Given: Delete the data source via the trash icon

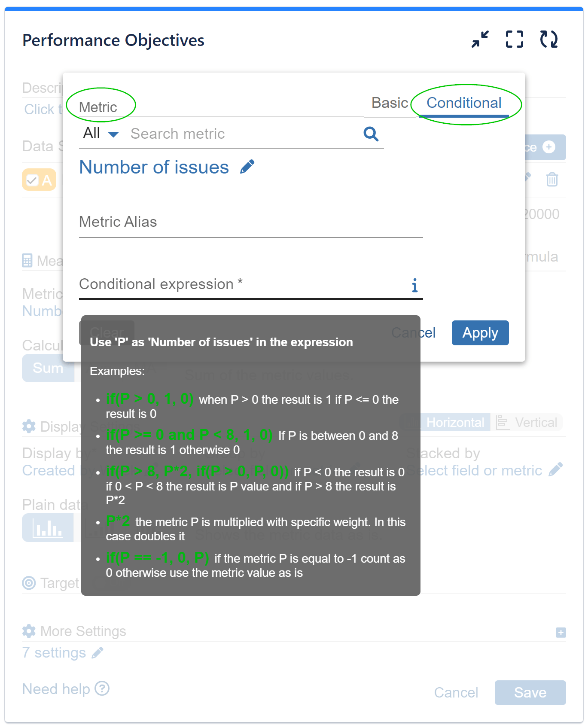Looking at the screenshot, I should tap(552, 180).
